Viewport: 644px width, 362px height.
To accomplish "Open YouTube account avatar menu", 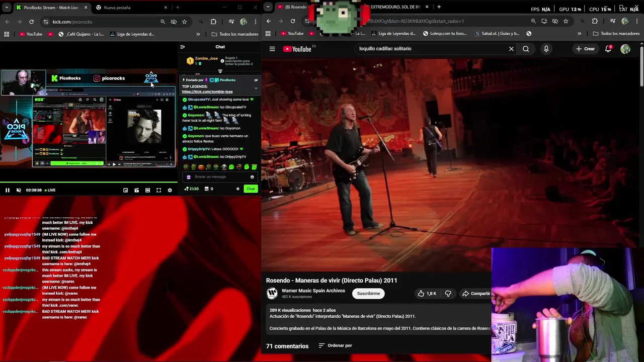I will (x=625, y=49).
